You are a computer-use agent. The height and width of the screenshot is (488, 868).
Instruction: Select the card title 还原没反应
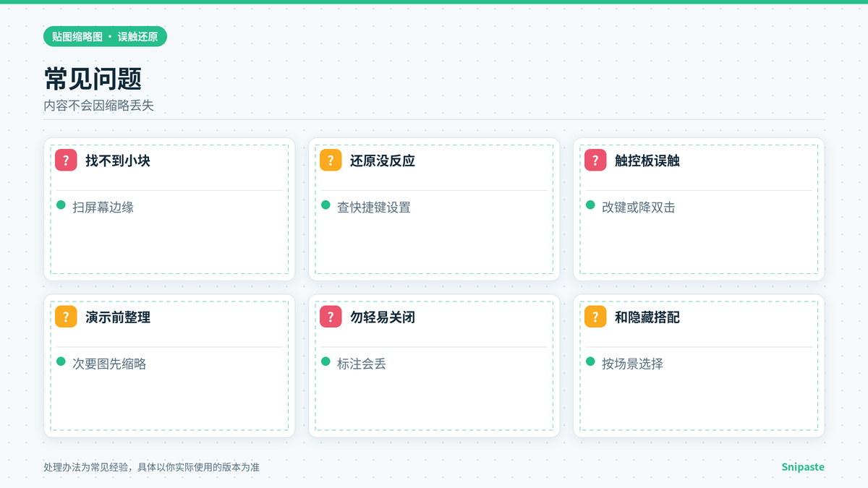[383, 160]
